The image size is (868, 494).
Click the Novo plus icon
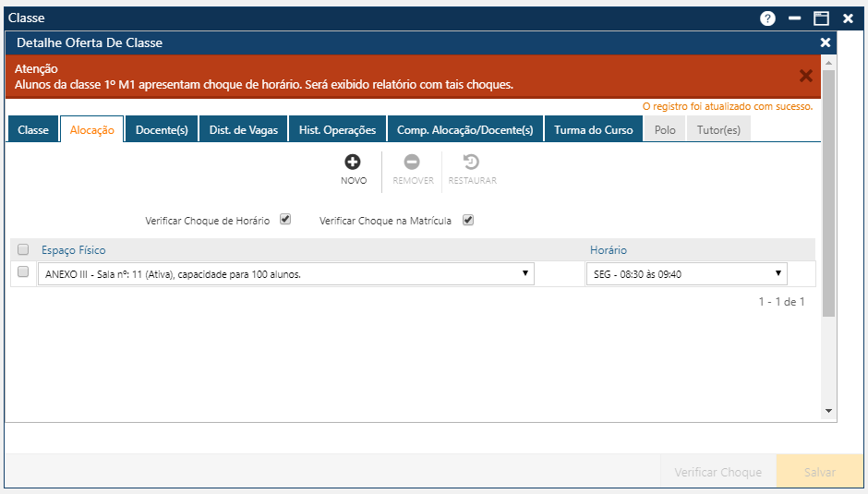click(x=353, y=163)
